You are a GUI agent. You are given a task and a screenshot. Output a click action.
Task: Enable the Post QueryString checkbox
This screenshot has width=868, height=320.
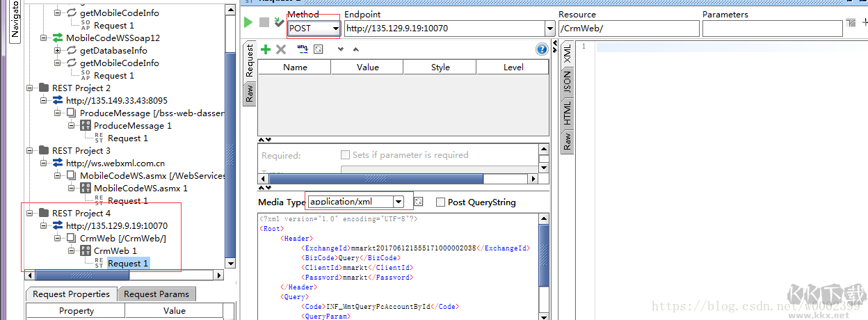click(x=440, y=202)
